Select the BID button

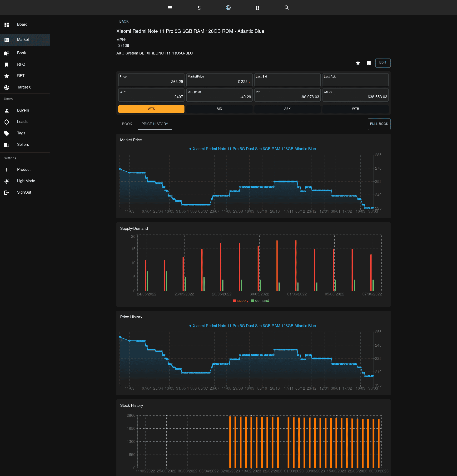[219, 109]
